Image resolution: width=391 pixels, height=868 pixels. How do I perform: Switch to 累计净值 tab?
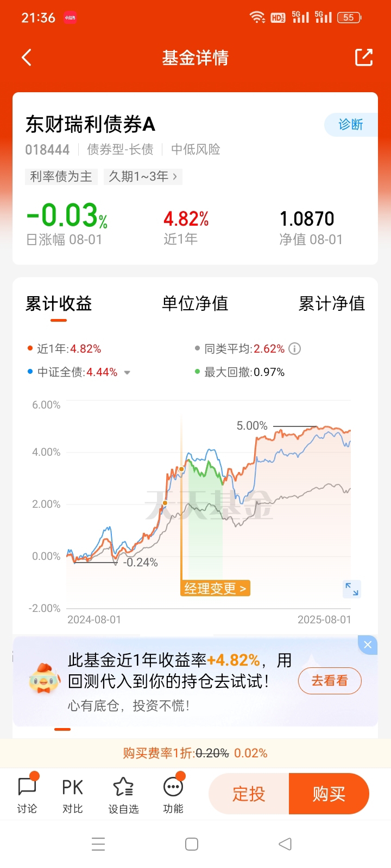[x=331, y=304]
